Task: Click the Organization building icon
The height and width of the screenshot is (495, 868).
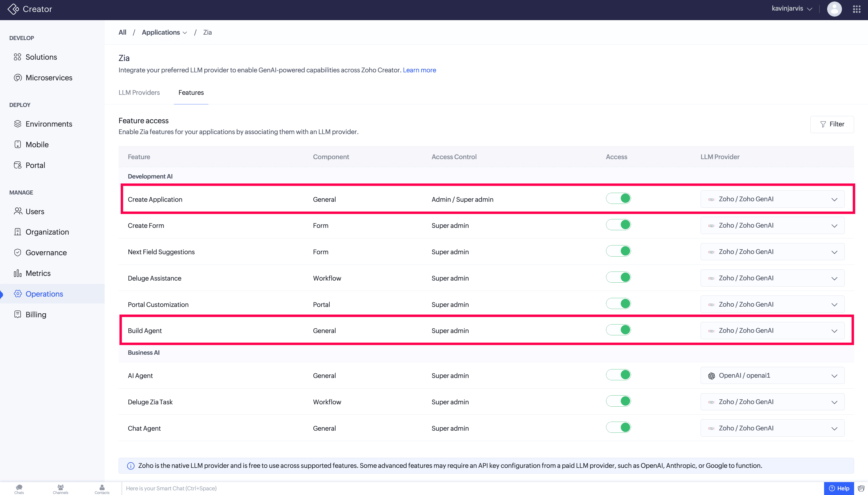Action: [x=18, y=232]
